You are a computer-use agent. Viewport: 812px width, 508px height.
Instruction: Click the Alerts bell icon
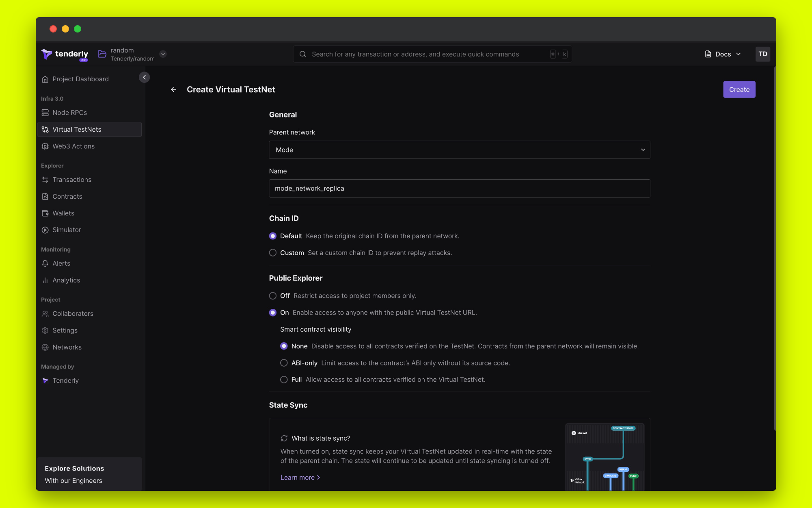(x=45, y=263)
